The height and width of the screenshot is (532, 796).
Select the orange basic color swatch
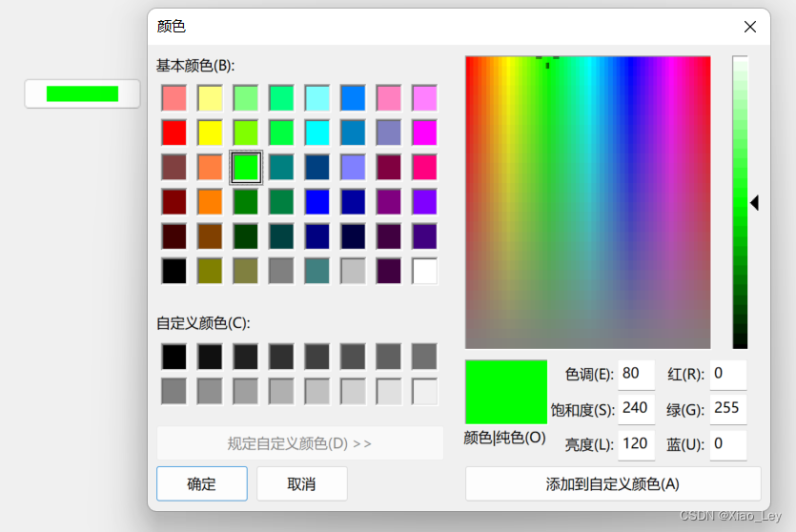point(210,201)
